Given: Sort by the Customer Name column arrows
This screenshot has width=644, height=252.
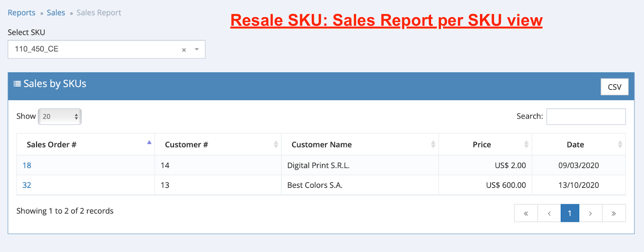Looking at the screenshot, I should pyautogui.click(x=433, y=144).
